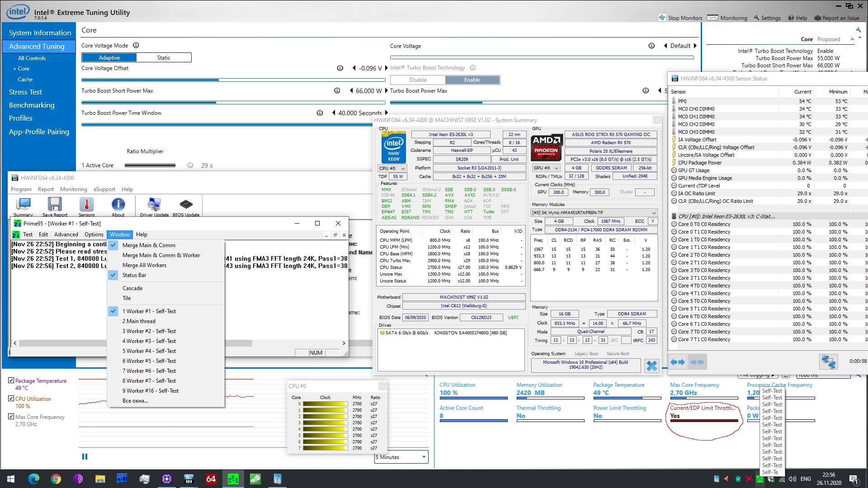Close summary with blue X button

click(x=651, y=366)
